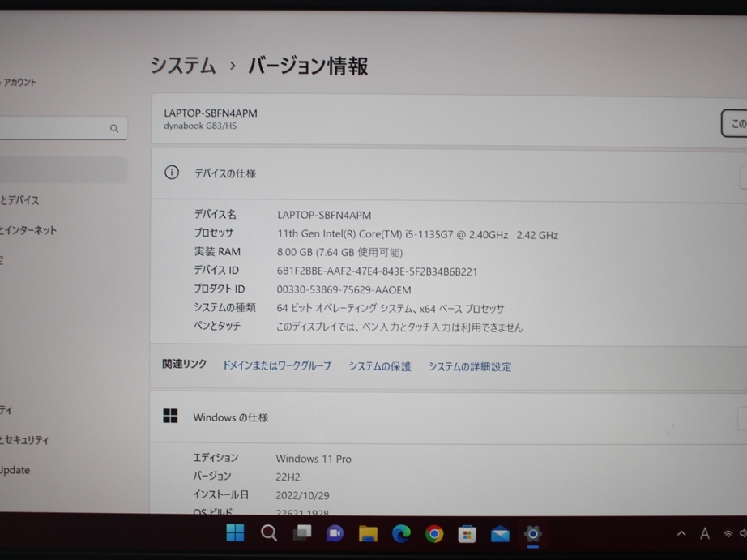
Task: Open システムの詳細設定 link
Action: tap(470, 366)
